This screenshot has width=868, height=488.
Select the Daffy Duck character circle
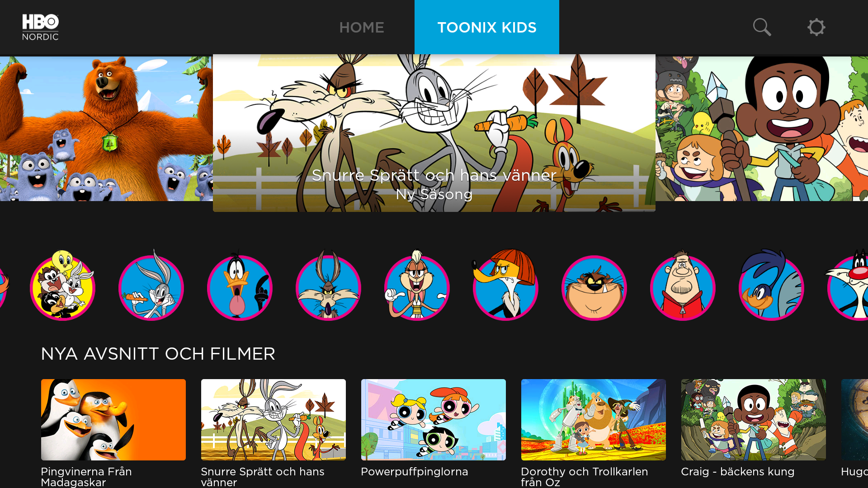[x=240, y=286]
